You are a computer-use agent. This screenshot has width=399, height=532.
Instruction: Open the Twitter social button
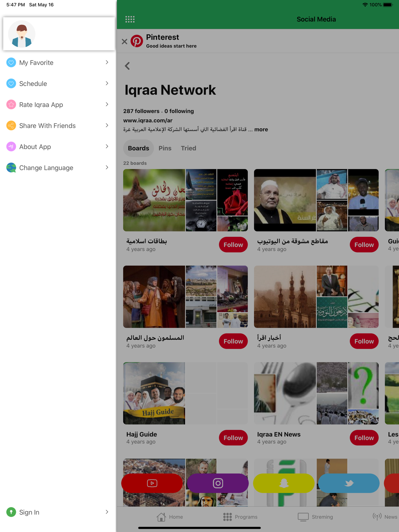(349, 483)
